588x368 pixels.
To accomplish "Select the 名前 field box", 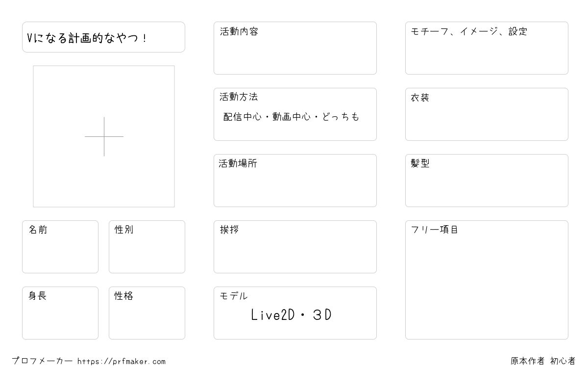I will point(60,247).
